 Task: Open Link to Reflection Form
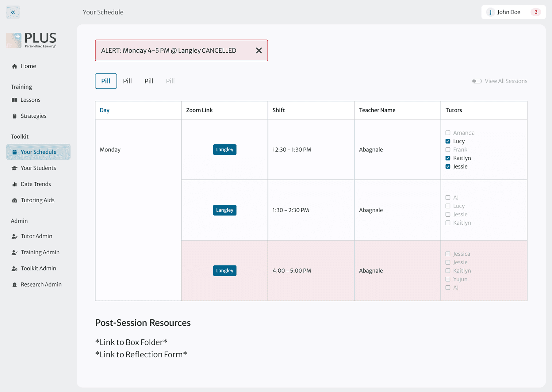(x=141, y=355)
